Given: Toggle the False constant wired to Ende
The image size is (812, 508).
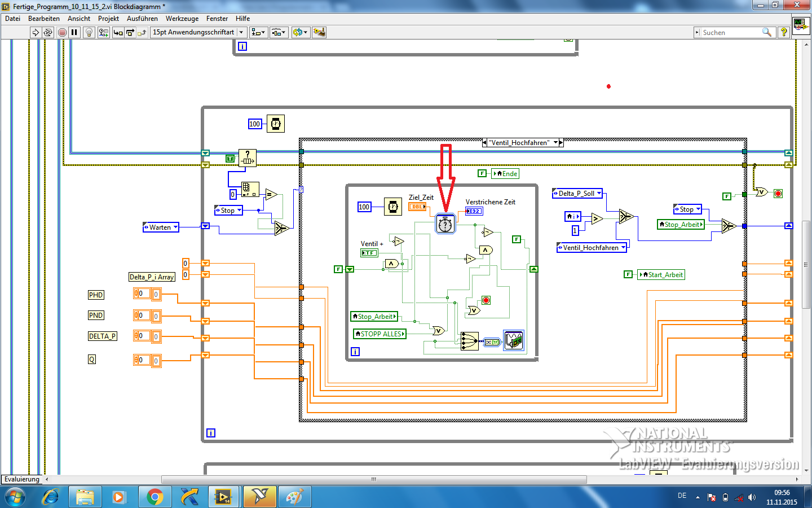Looking at the screenshot, I should 482,173.
